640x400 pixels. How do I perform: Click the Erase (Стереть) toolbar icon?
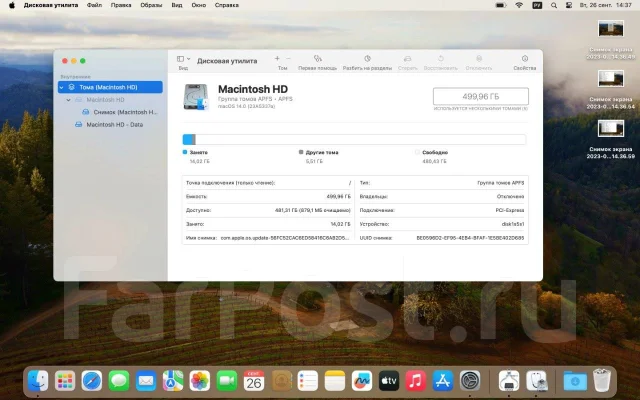407,58
